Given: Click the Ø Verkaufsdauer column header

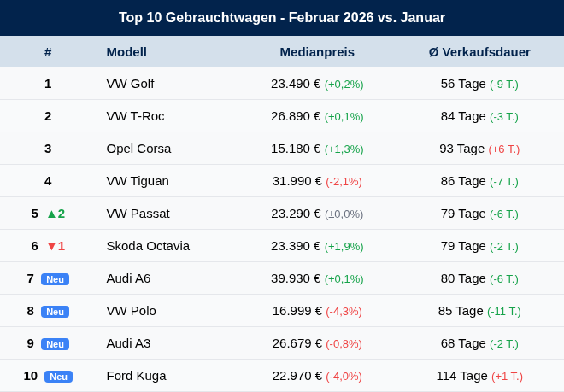Looking at the screenshot, I should click(x=479, y=52).
